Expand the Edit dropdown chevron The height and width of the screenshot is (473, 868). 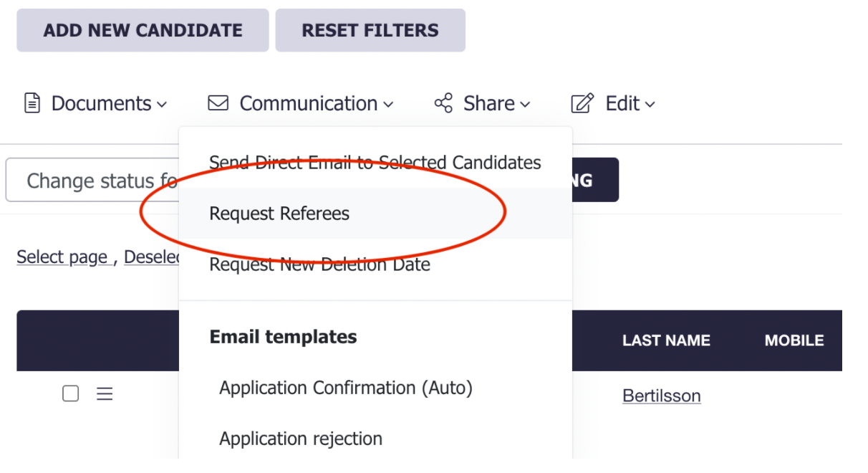pos(650,105)
